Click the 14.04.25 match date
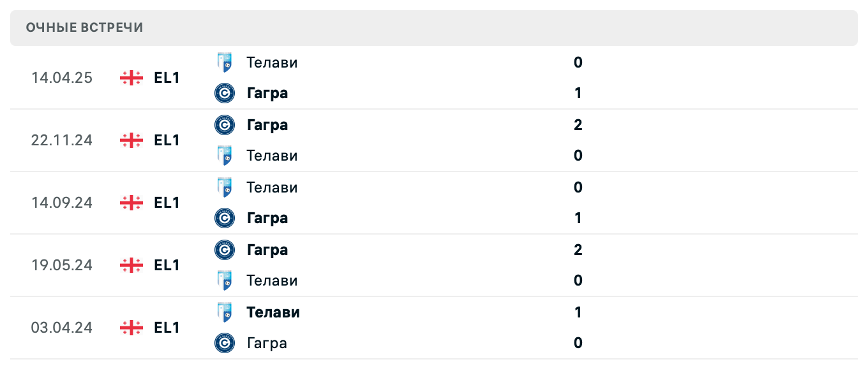Image resolution: width=868 pixels, height=371 pixels. [62, 78]
